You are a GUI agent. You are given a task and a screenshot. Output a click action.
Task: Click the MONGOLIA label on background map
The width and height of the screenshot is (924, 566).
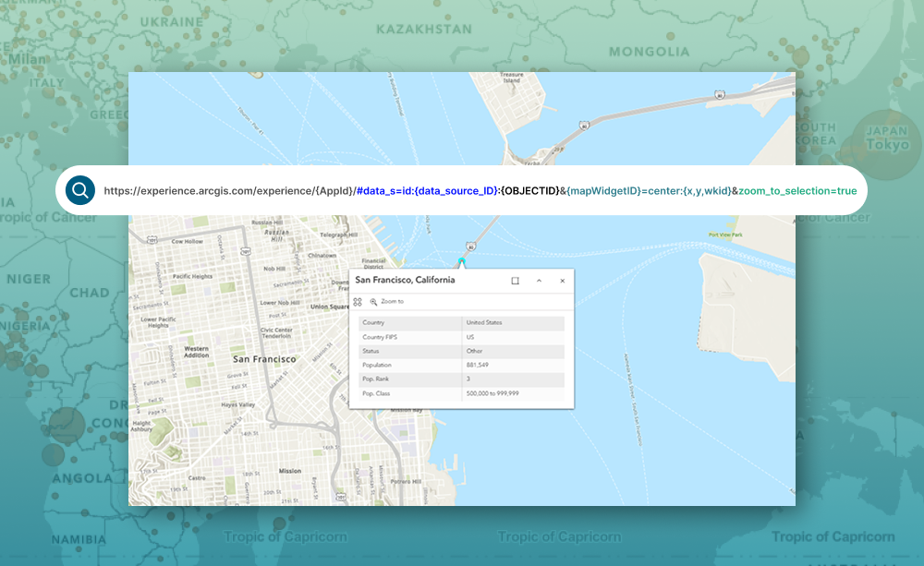(649, 52)
